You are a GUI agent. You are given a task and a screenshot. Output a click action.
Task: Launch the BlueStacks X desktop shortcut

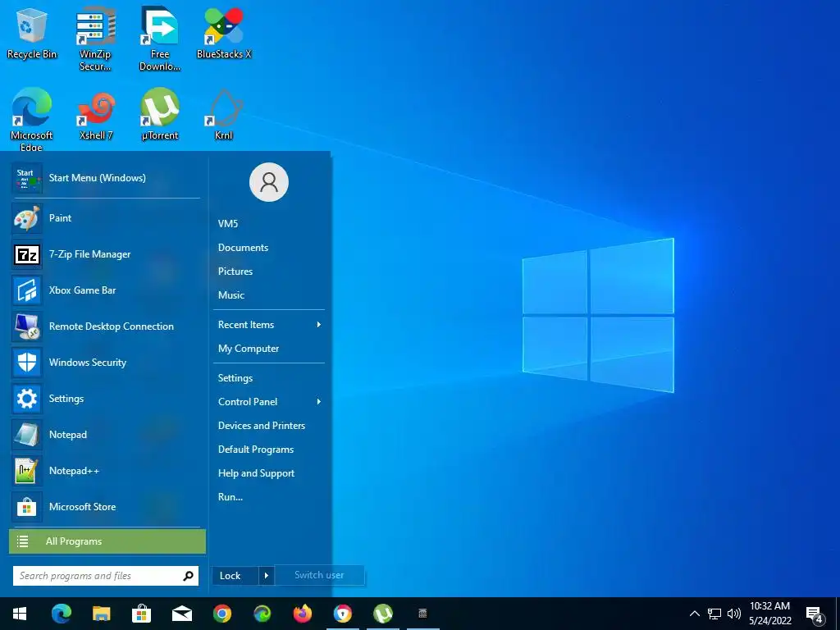coord(224,33)
